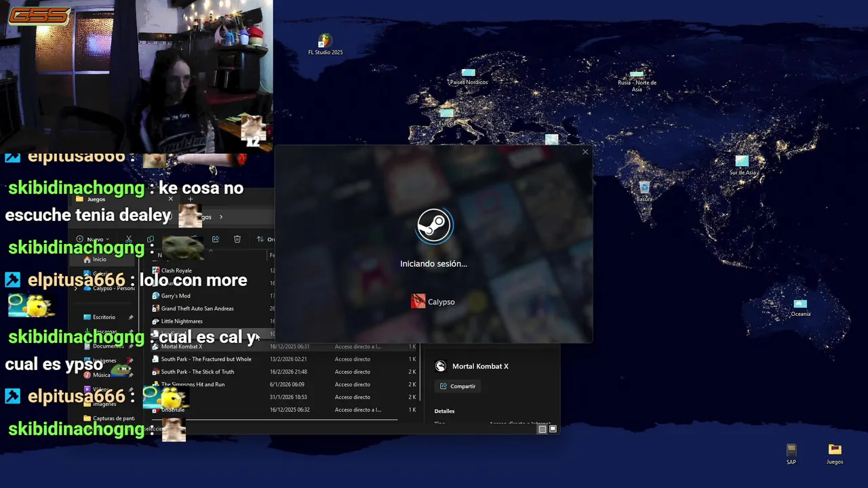This screenshot has height=488, width=868.
Task: Open the Juegos folder on desktop
Action: point(835,454)
